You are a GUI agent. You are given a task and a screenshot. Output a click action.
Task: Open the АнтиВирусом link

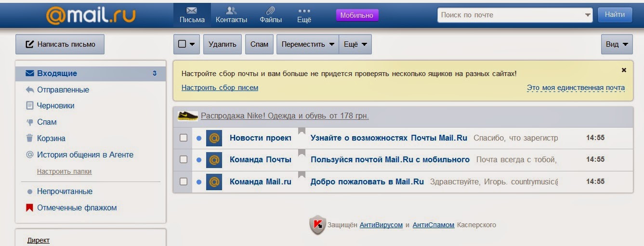[x=381, y=225]
